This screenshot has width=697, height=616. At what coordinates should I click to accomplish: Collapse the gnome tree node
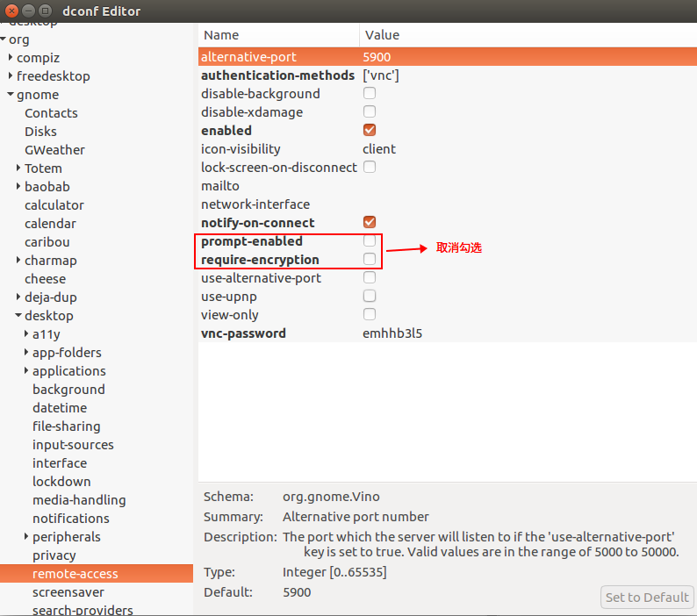pyautogui.click(x=11, y=94)
